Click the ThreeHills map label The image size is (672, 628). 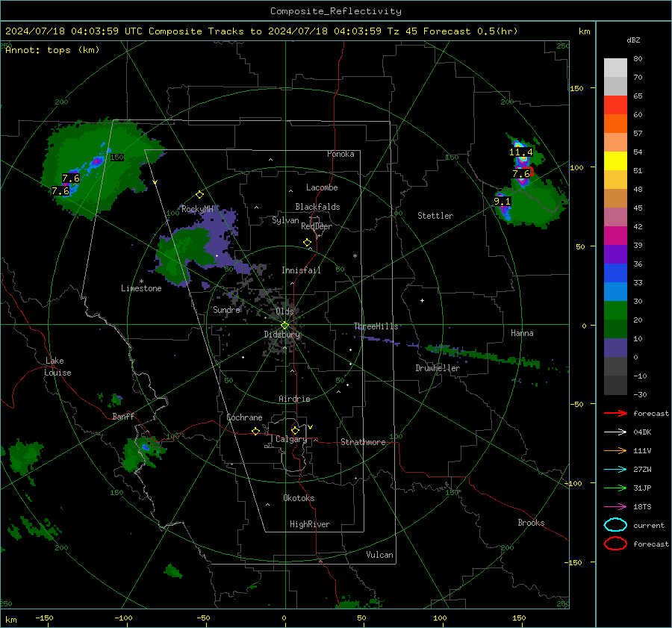(x=376, y=326)
